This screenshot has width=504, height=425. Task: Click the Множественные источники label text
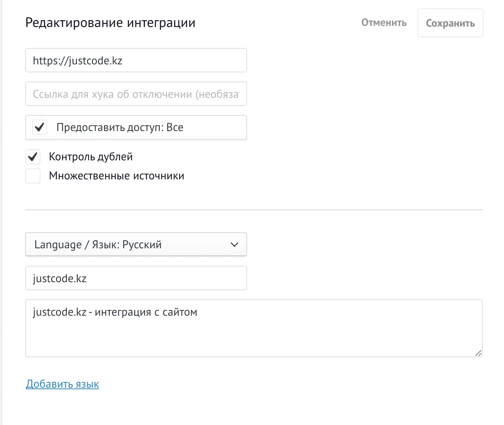click(117, 176)
